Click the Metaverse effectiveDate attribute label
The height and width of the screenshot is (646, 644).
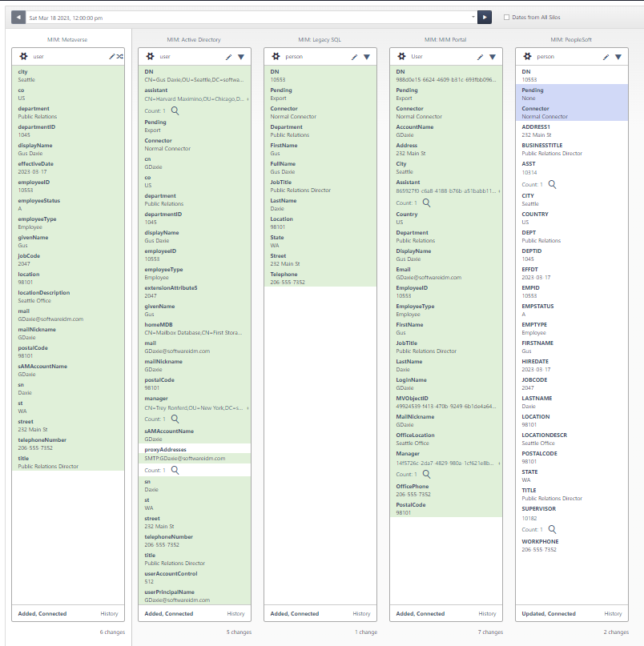[x=35, y=163]
